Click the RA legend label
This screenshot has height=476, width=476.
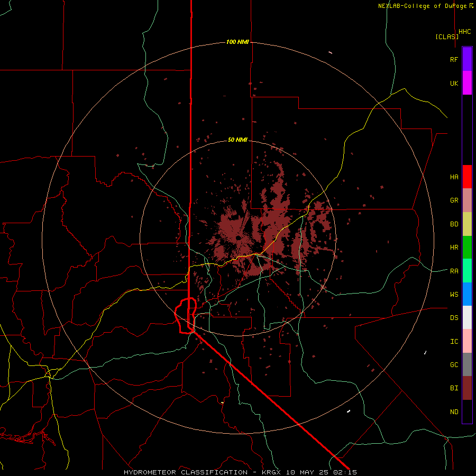pyautogui.click(x=454, y=271)
